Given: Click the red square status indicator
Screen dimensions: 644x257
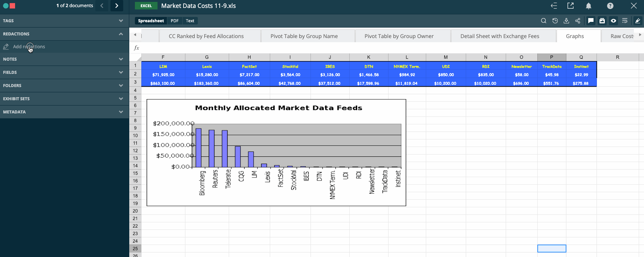Looking at the screenshot, I should pos(12,6).
